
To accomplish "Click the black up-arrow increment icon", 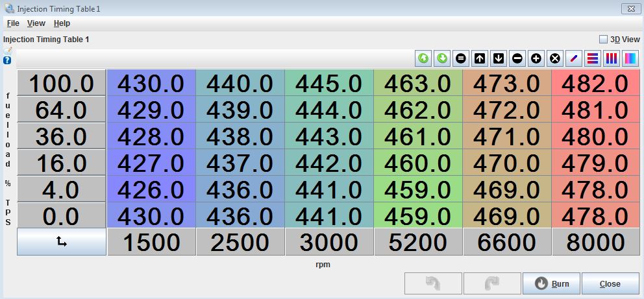I will click(480, 58).
